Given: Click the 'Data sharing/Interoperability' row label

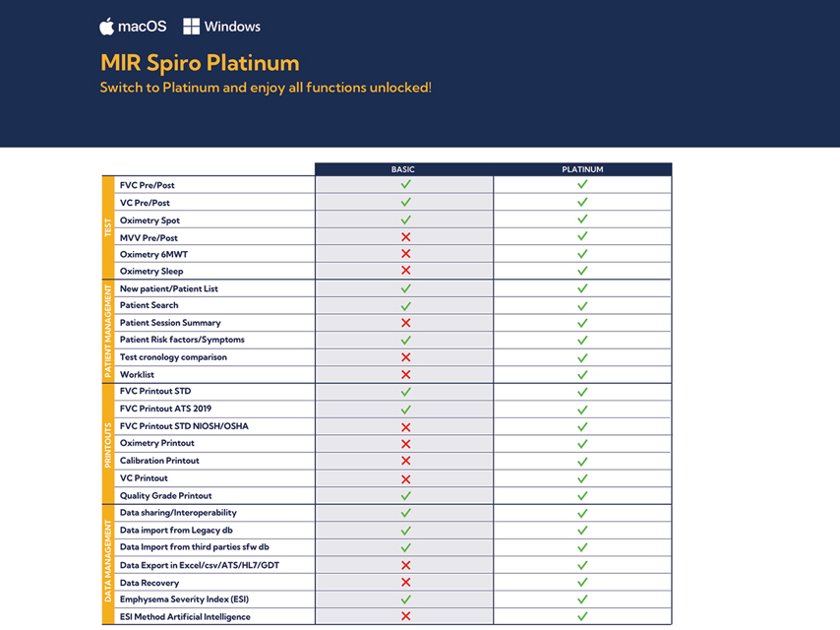Looking at the screenshot, I should click(x=178, y=513).
